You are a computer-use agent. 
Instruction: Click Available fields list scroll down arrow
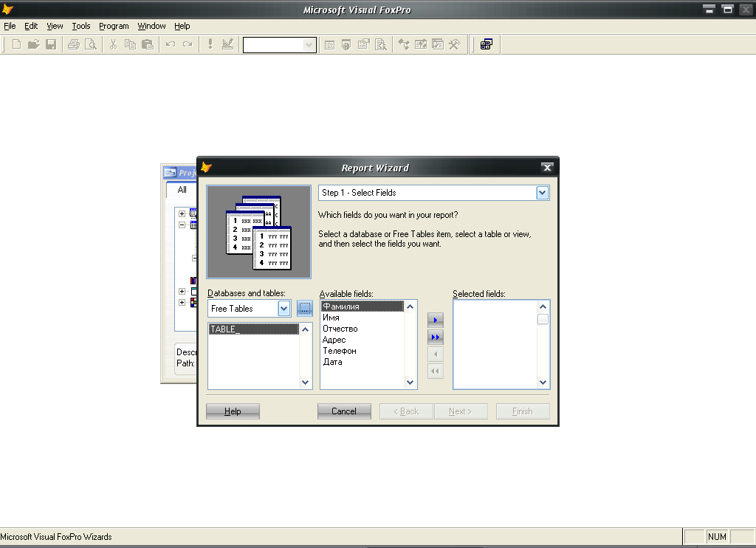pos(410,383)
